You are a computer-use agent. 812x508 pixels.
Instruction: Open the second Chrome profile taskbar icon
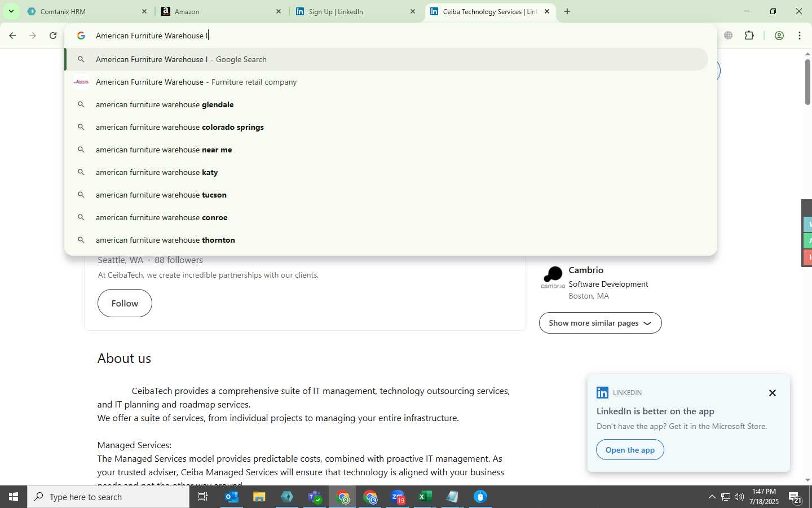click(370, 497)
